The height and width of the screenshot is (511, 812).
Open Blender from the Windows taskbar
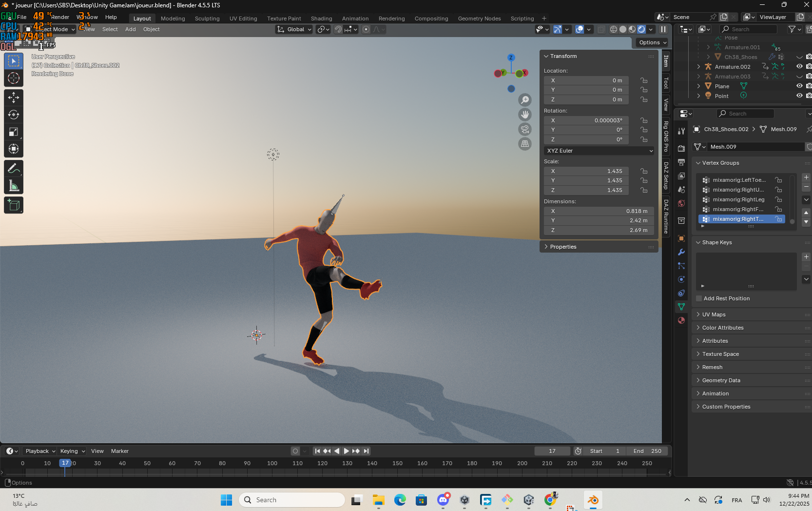click(593, 500)
